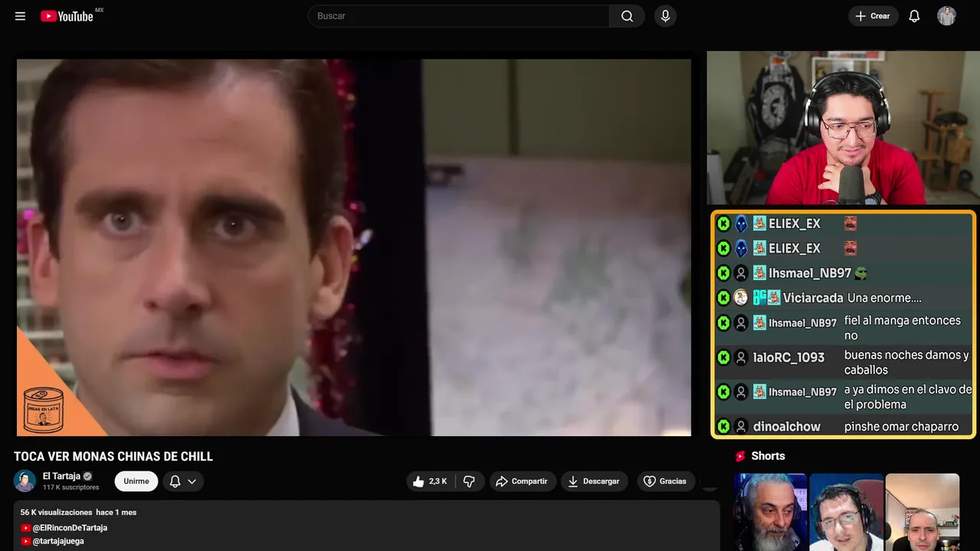Send a Gracias super thanks
Screen dimensions: 980x551
(665, 481)
